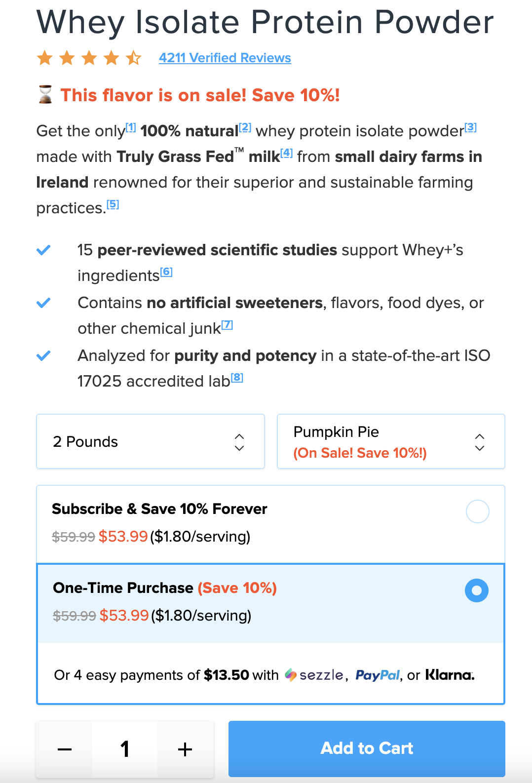532x783 pixels.
Task: Click the hourglass sale icon
Action: [x=45, y=94]
